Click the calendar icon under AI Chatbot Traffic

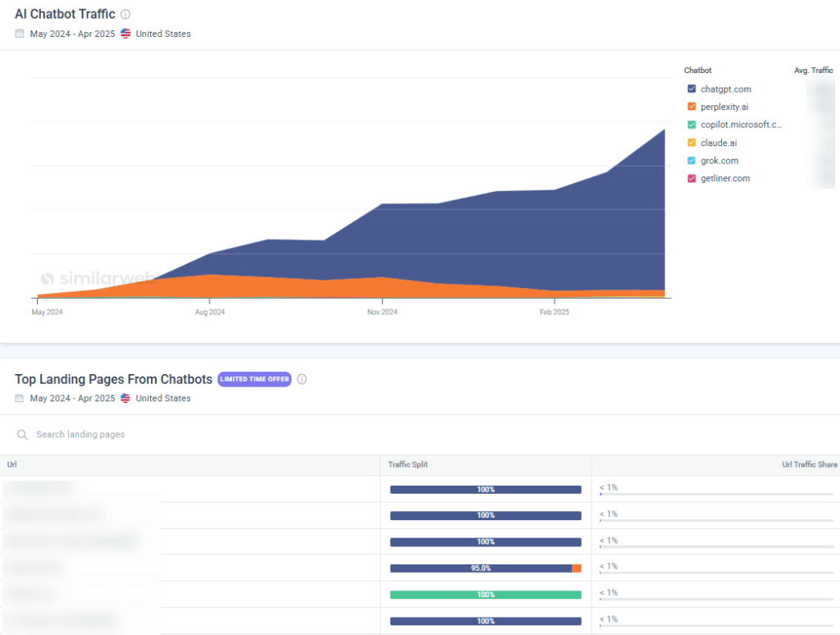point(20,34)
